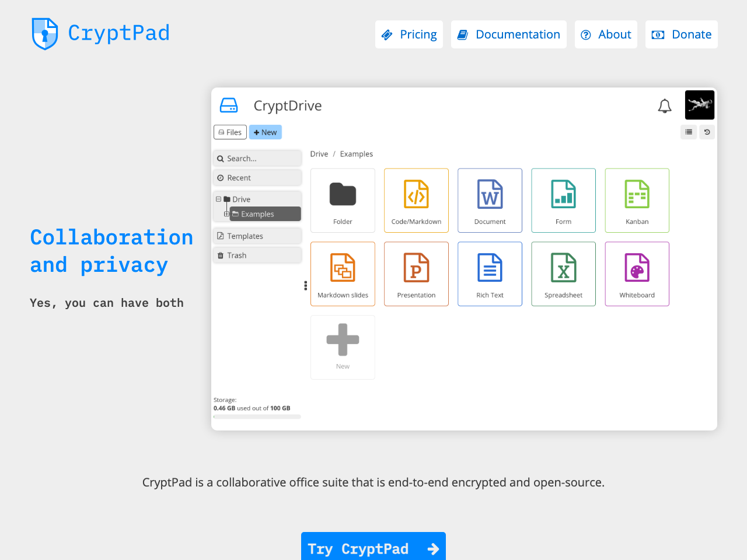Click the storage usage progress bar
The width and height of the screenshot is (747, 560).
(x=257, y=416)
